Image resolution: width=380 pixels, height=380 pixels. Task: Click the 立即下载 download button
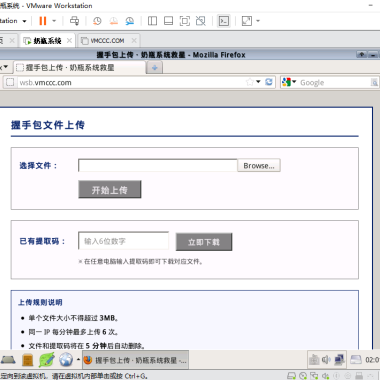204,242
